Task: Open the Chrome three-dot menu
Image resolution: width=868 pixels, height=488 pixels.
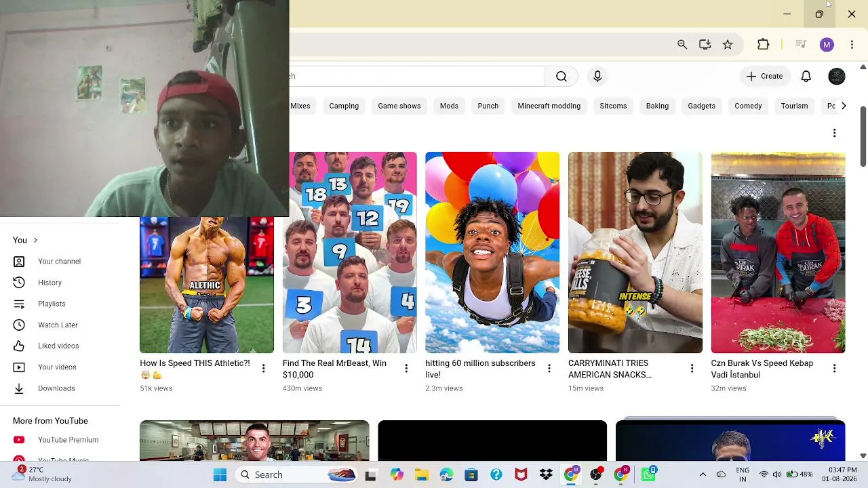Action: [852, 45]
